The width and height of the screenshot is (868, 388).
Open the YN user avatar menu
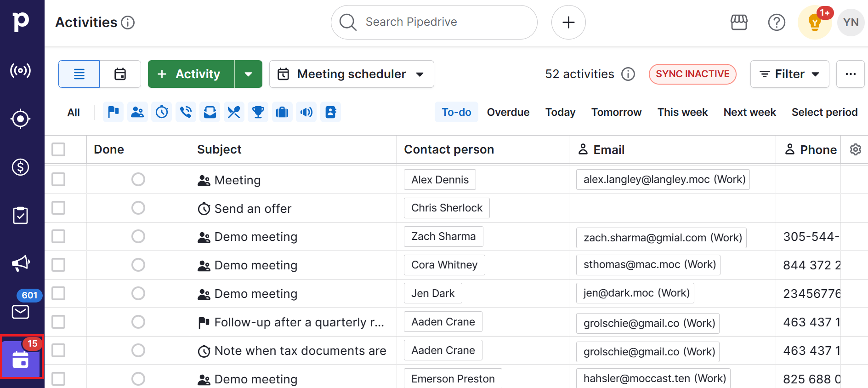(x=851, y=23)
